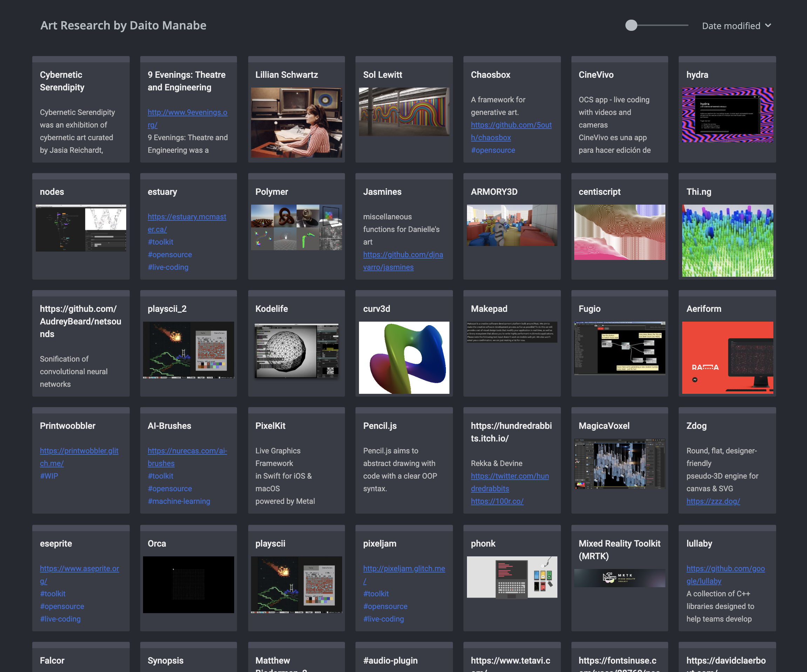
Task: Click #opensource tag in Chaosbox card
Action: coord(493,150)
